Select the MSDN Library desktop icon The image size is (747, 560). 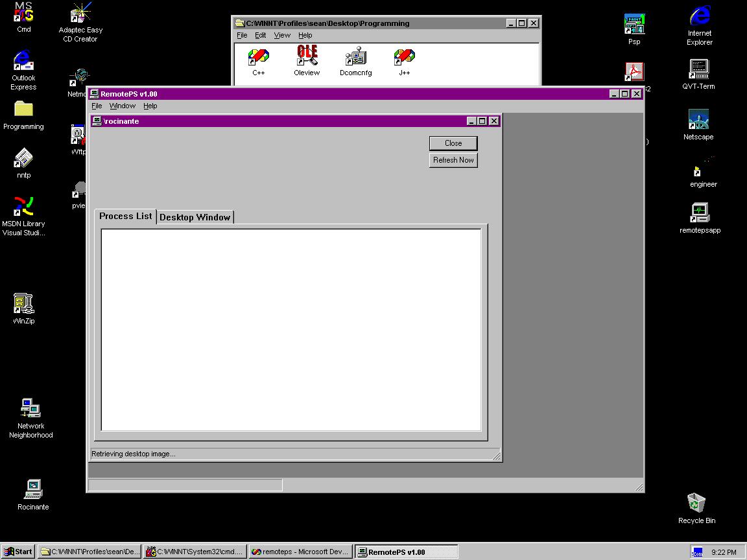click(24, 207)
